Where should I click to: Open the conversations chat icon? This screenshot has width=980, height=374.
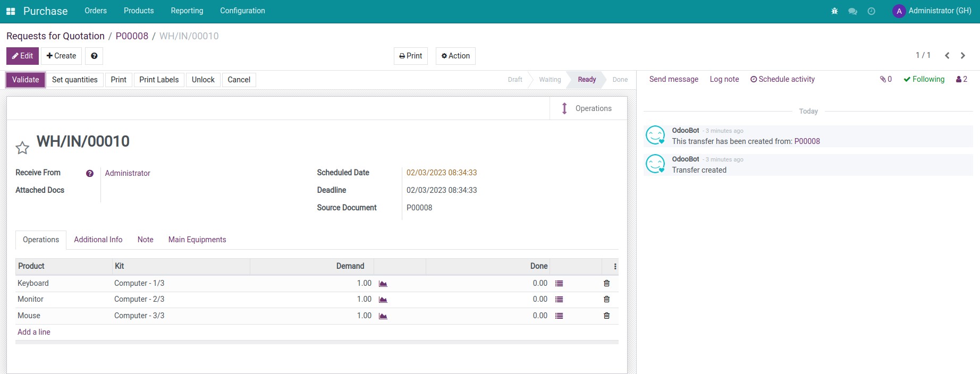[852, 11]
